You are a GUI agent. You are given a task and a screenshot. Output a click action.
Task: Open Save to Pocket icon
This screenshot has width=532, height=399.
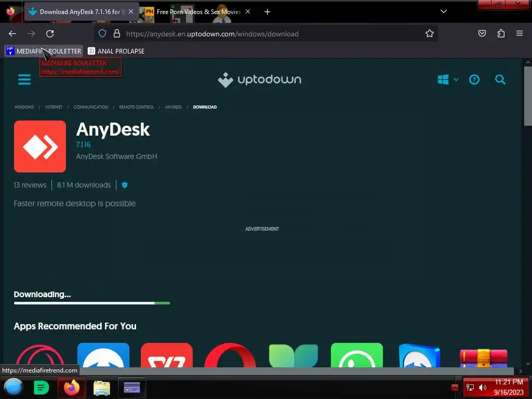click(482, 33)
